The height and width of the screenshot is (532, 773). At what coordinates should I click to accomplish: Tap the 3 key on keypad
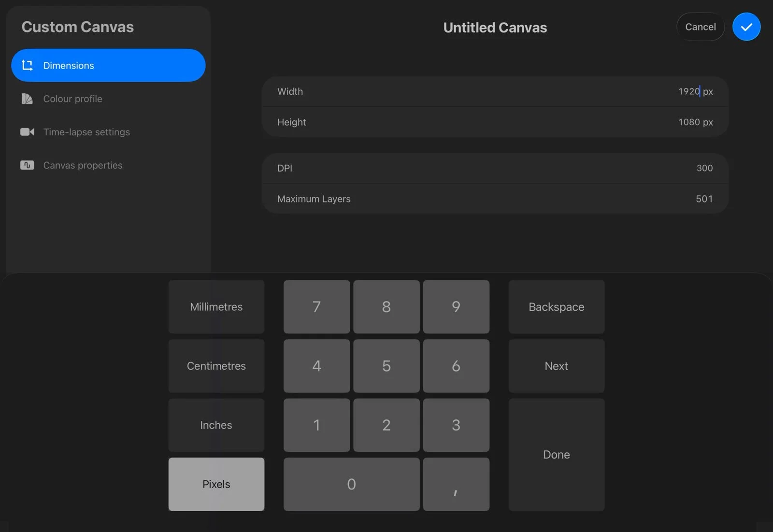click(x=456, y=425)
